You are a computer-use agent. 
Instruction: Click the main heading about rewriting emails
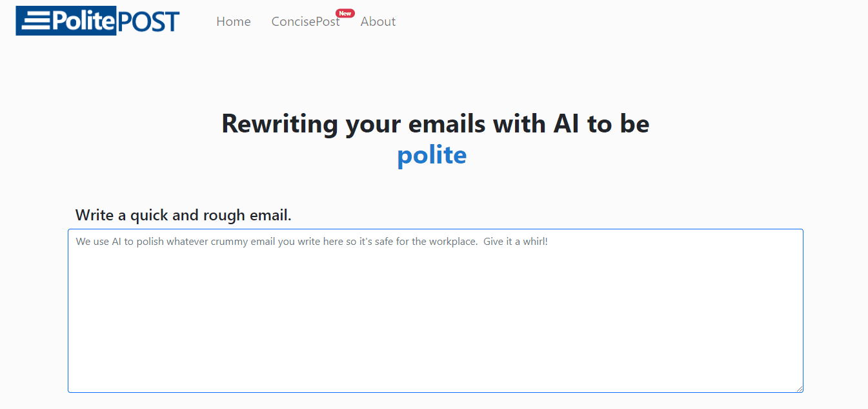[x=435, y=123]
